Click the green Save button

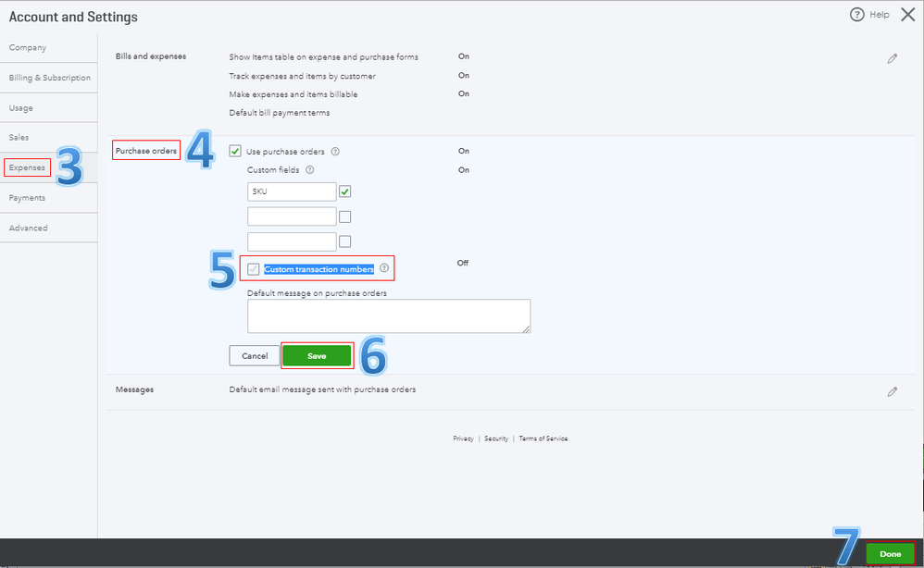[x=317, y=355]
